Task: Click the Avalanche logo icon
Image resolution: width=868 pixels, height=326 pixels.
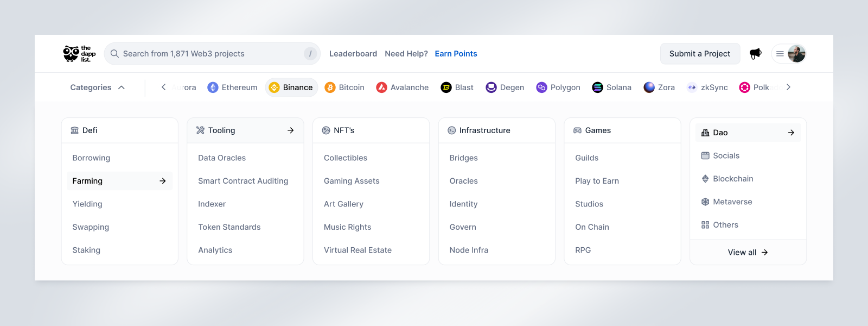Action: (382, 87)
